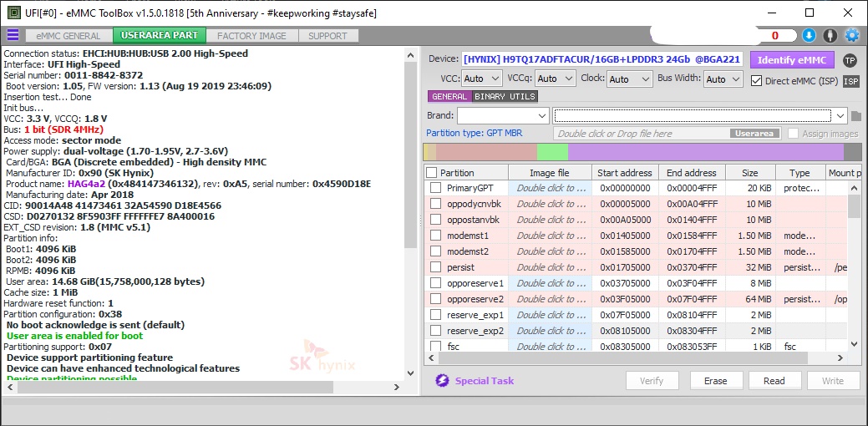Click the Type column header
Image resolution: width=868 pixels, height=426 pixels.
coord(800,173)
